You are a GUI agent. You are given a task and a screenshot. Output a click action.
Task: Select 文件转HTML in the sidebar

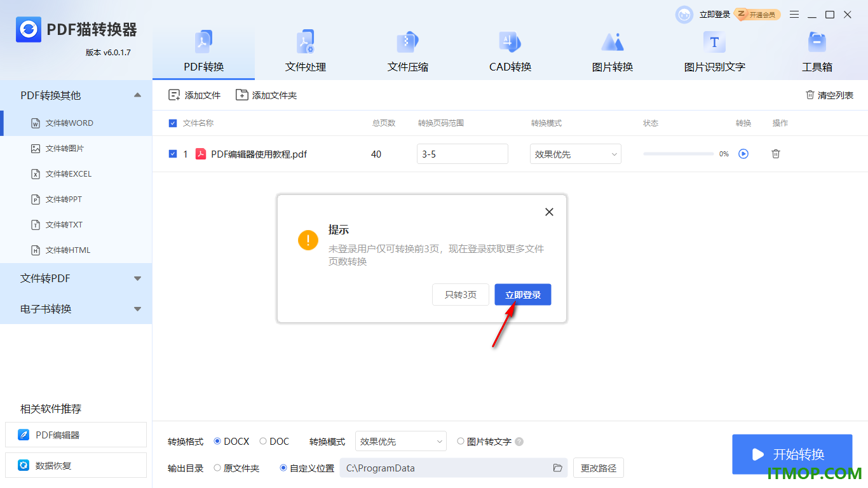[x=76, y=250]
